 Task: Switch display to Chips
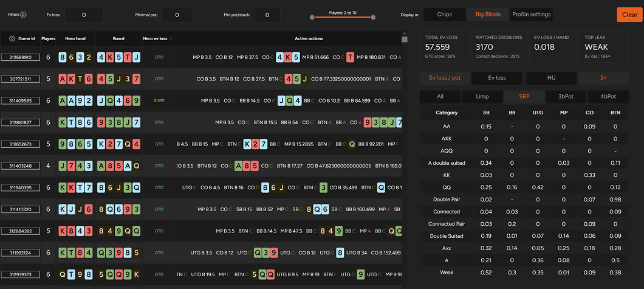444,15
